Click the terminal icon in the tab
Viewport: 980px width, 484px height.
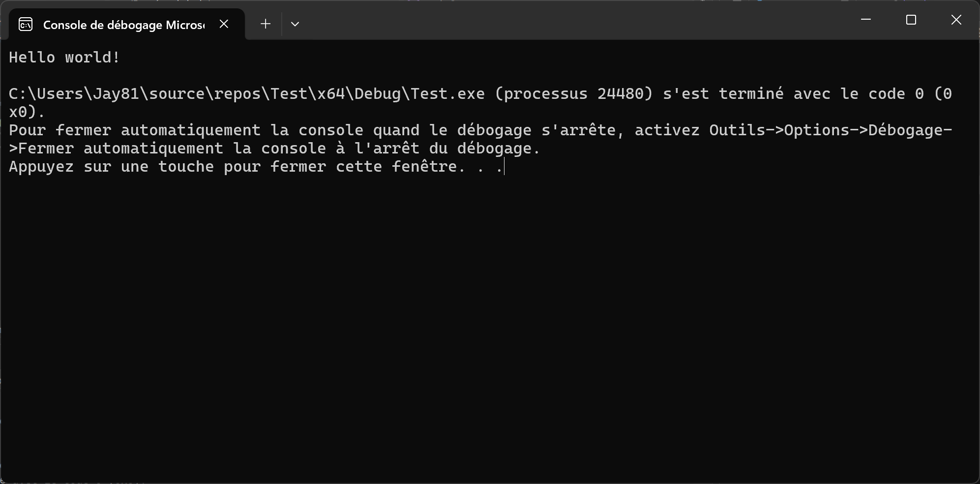[26, 24]
